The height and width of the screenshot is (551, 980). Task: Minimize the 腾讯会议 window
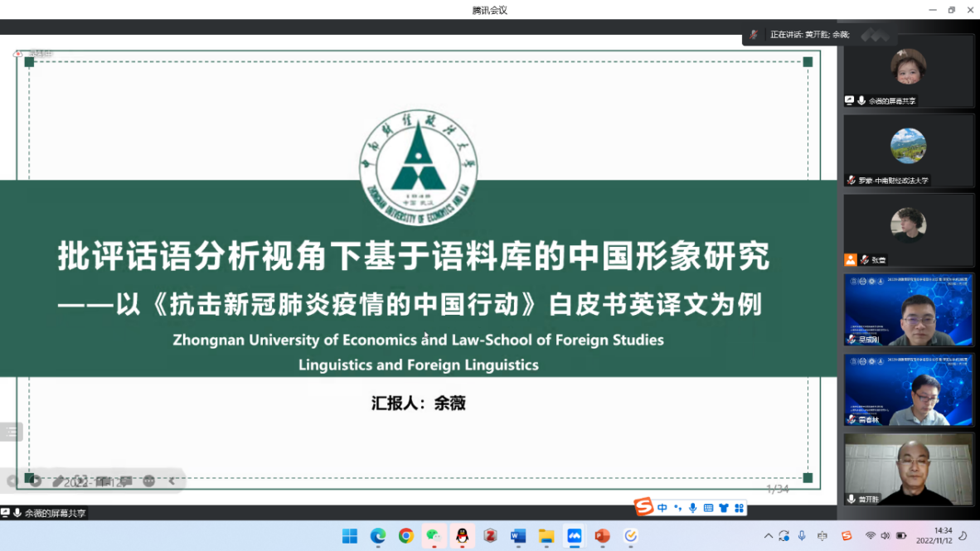(x=933, y=10)
